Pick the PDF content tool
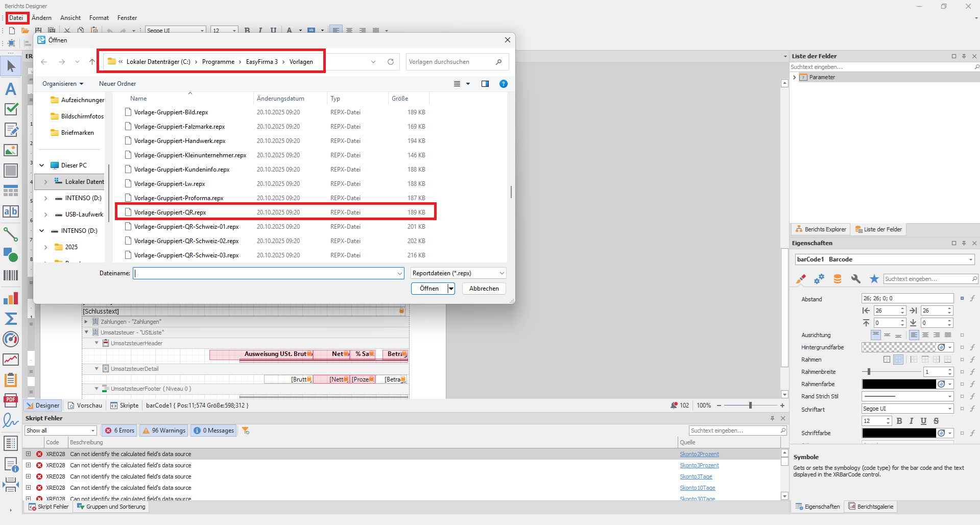Viewport: 980px width, 525px height. tap(11, 400)
